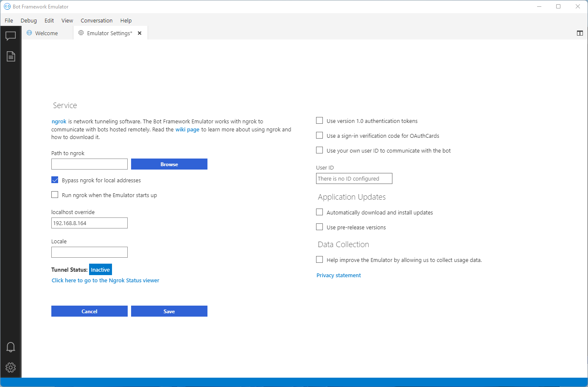Screen dimensions: 588x387
Task: Click the split editor icon
Action: point(580,33)
